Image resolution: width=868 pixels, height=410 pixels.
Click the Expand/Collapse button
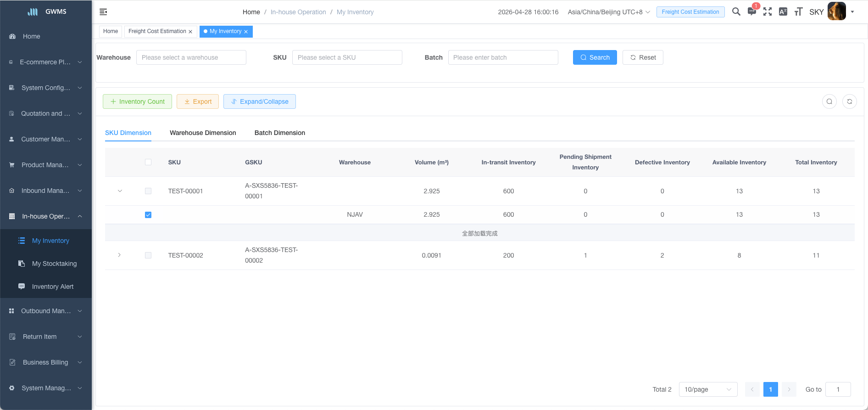click(x=260, y=101)
